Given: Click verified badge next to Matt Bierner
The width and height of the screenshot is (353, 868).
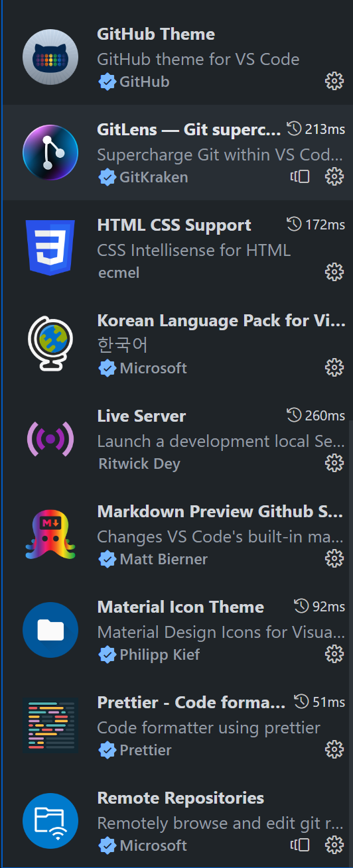Looking at the screenshot, I should click(x=107, y=560).
